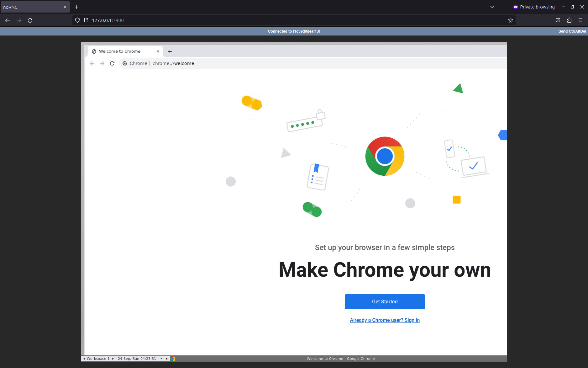Click the Firefox reload button

pos(30,20)
